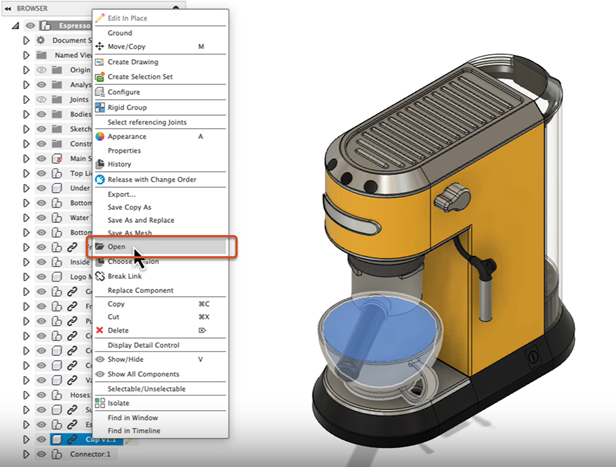Click the Configure icon
The image size is (616, 467).
(x=100, y=92)
